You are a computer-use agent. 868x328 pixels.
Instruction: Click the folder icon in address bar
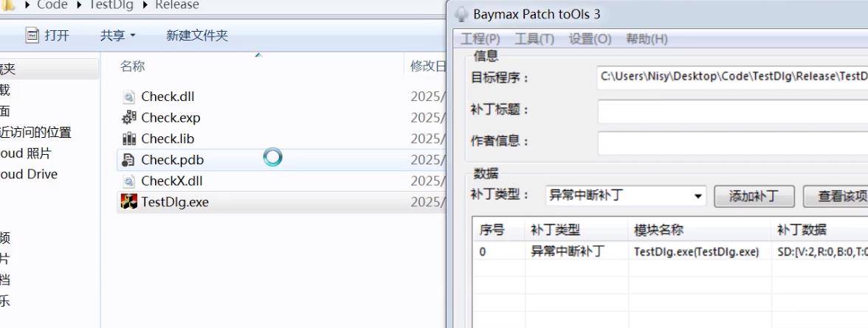tap(7, 5)
